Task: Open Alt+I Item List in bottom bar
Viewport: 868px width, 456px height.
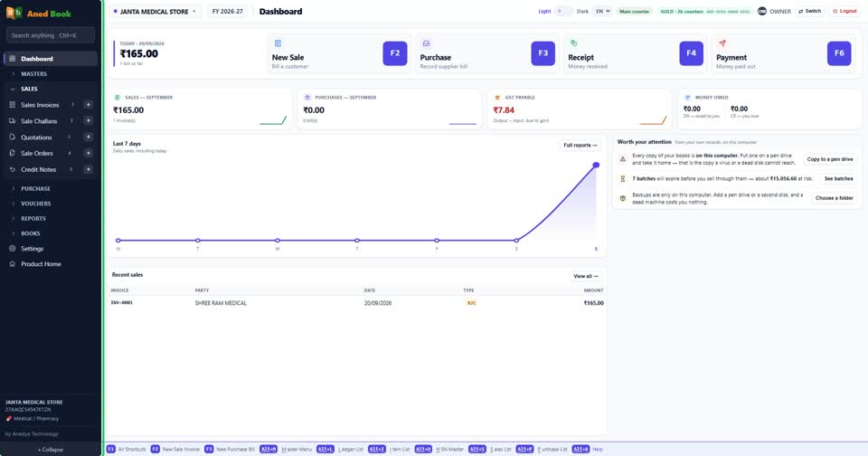Action: (389, 450)
